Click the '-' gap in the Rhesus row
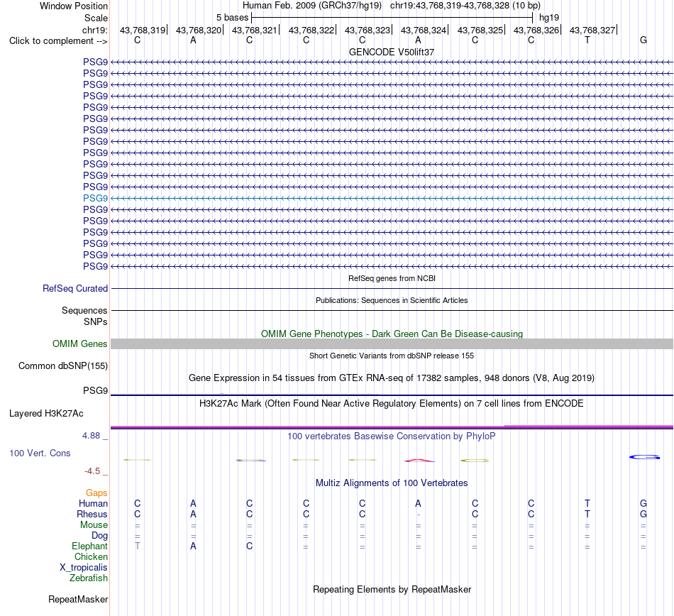 (x=419, y=515)
